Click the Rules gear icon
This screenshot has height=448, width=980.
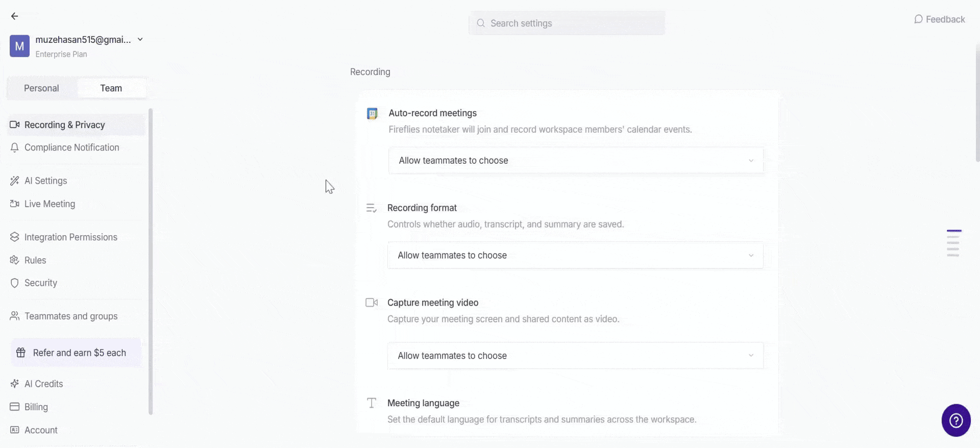15,260
